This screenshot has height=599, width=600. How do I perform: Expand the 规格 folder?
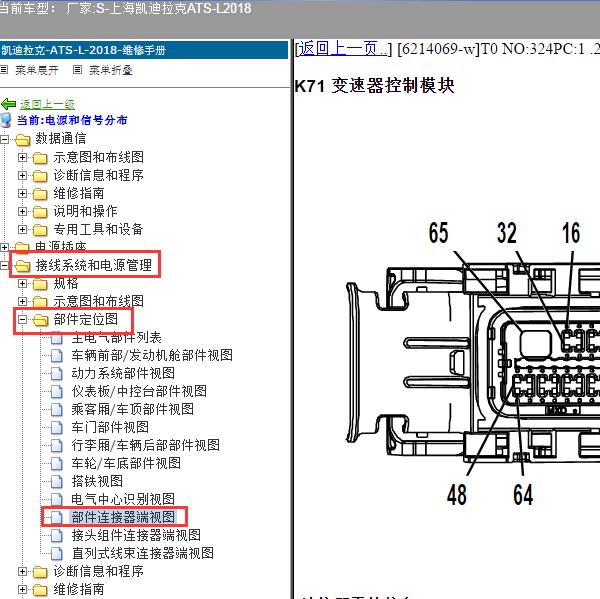(22, 284)
